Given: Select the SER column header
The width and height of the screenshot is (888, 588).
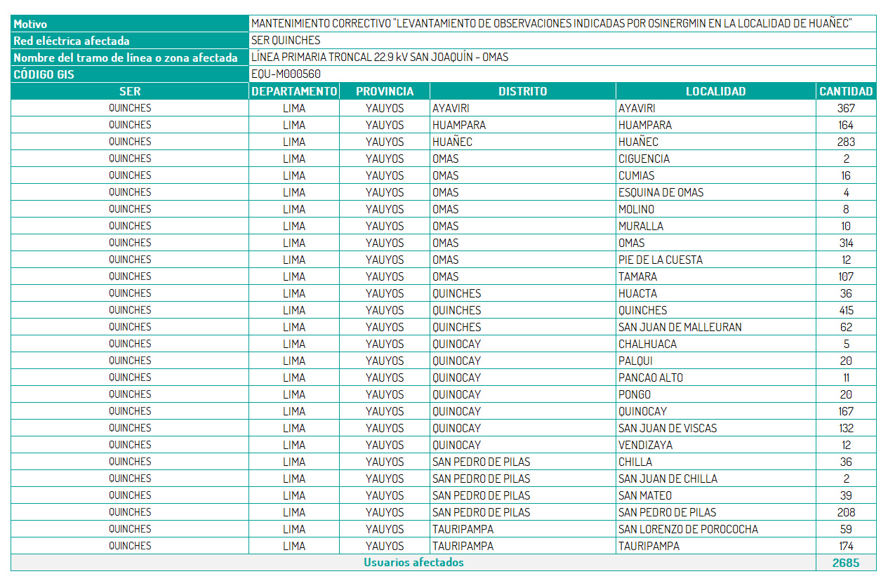Looking at the screenshot, I should (x=130, y=91).
